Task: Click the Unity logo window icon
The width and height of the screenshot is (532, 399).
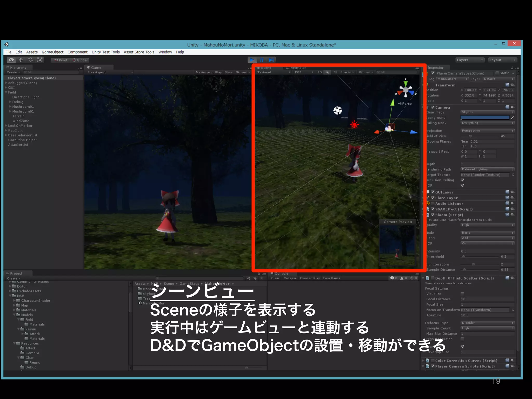Action: click(x=7, y=44)
